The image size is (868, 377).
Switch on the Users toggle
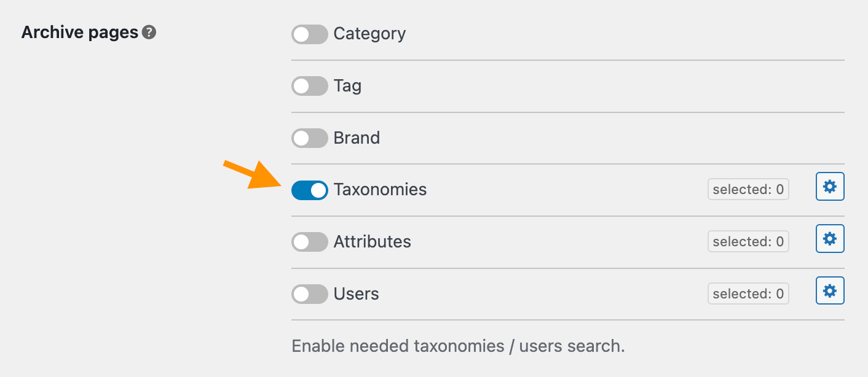coord(309,295)
